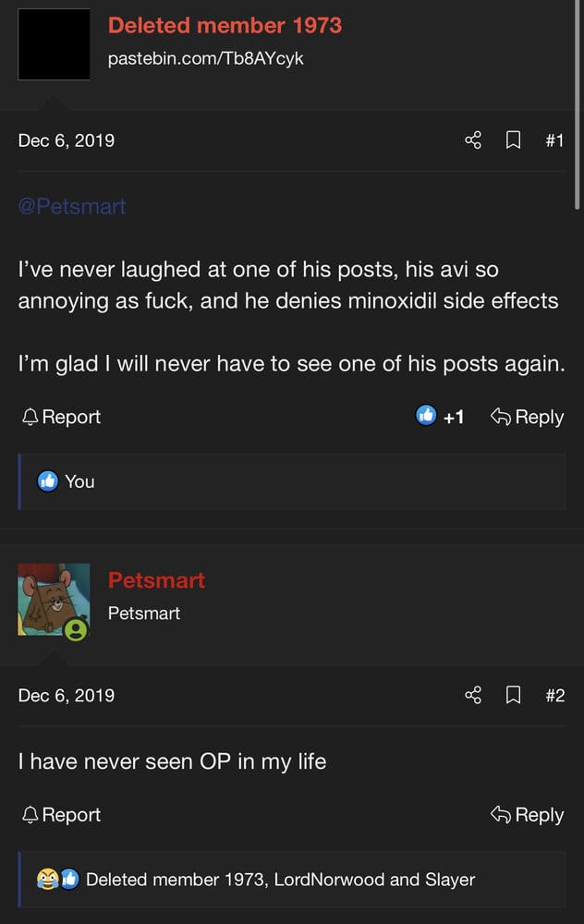584x924 pixels.
Task: Report Petsmart's post
Action: coord(61,814)
